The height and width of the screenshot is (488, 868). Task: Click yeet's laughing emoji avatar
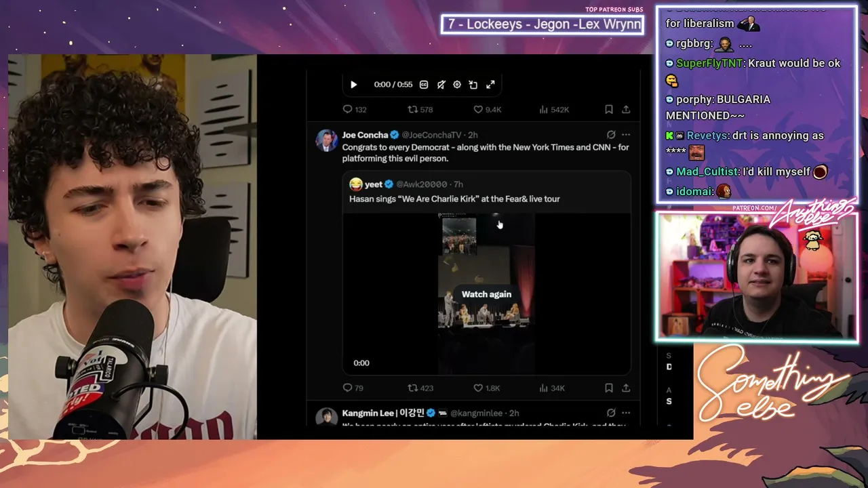(x=356, y=184)
